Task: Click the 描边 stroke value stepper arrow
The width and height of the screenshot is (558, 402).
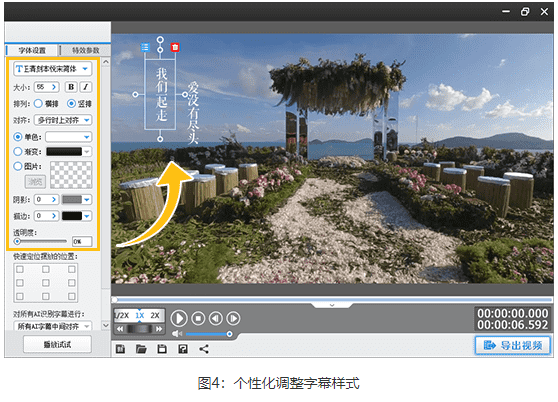Action: pyautogui.click(x=54, y=216)
